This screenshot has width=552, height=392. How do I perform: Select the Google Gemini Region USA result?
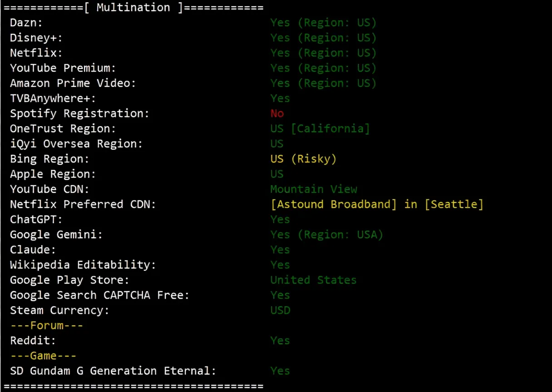[x=327, y=235]
